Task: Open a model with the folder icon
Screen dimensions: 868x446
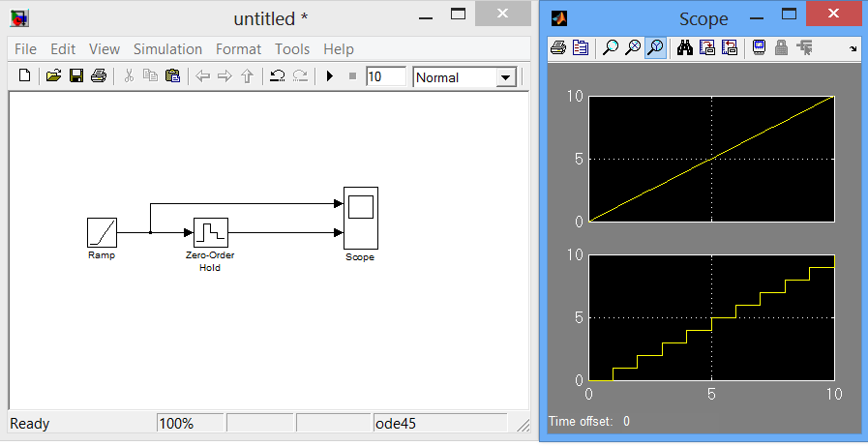Action: coord(53,75)
